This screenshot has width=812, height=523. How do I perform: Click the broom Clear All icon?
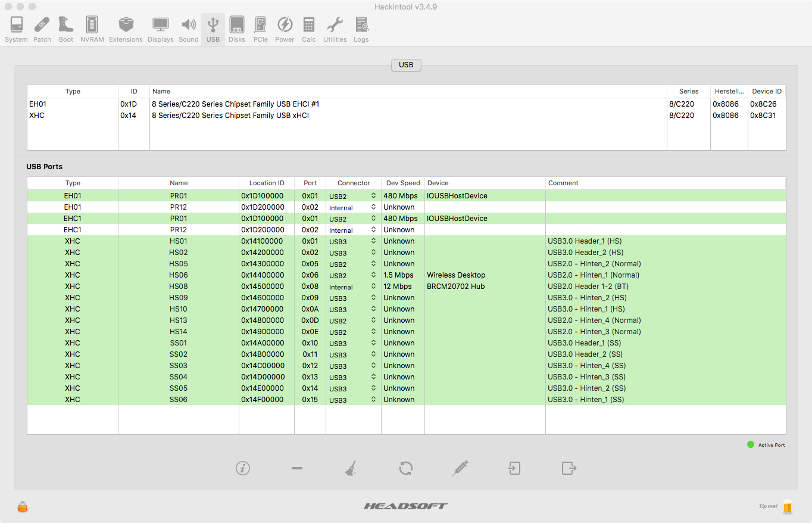pos(351,468)
